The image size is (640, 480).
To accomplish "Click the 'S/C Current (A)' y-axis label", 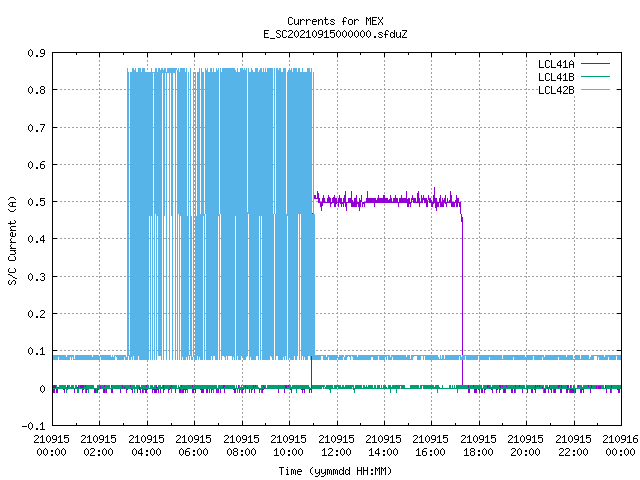I will (13, 241).
